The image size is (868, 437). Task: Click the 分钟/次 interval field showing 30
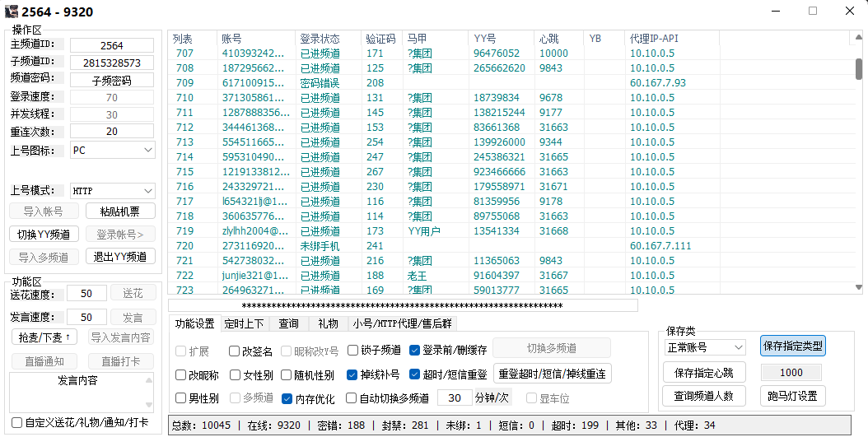455,397
